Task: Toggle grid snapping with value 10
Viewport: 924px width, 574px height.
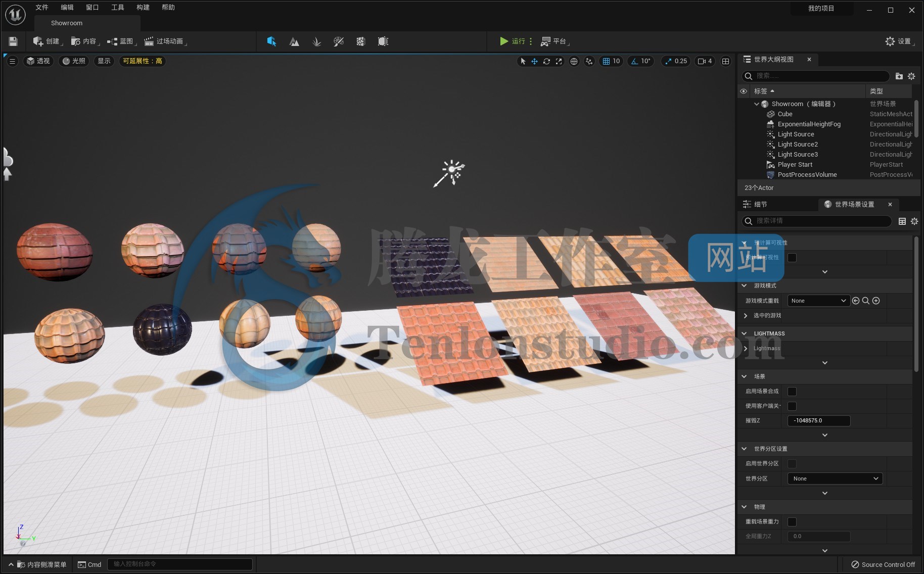Action: tap(611, 61)
